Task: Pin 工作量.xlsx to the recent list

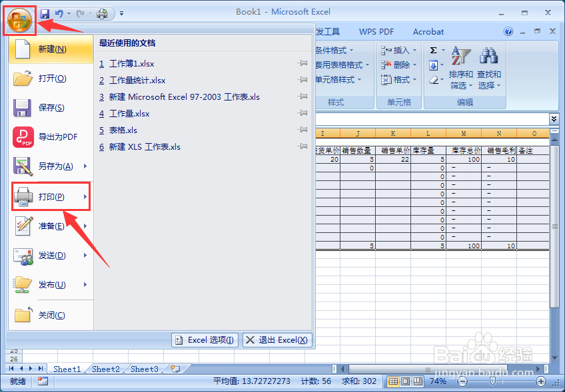Action: 302,113
